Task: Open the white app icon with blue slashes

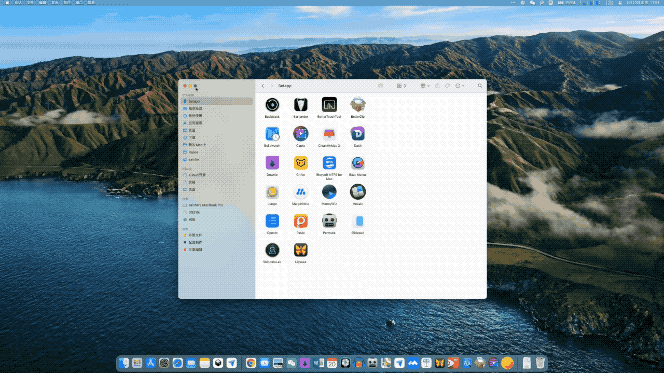Action: [x=301, y=192]
